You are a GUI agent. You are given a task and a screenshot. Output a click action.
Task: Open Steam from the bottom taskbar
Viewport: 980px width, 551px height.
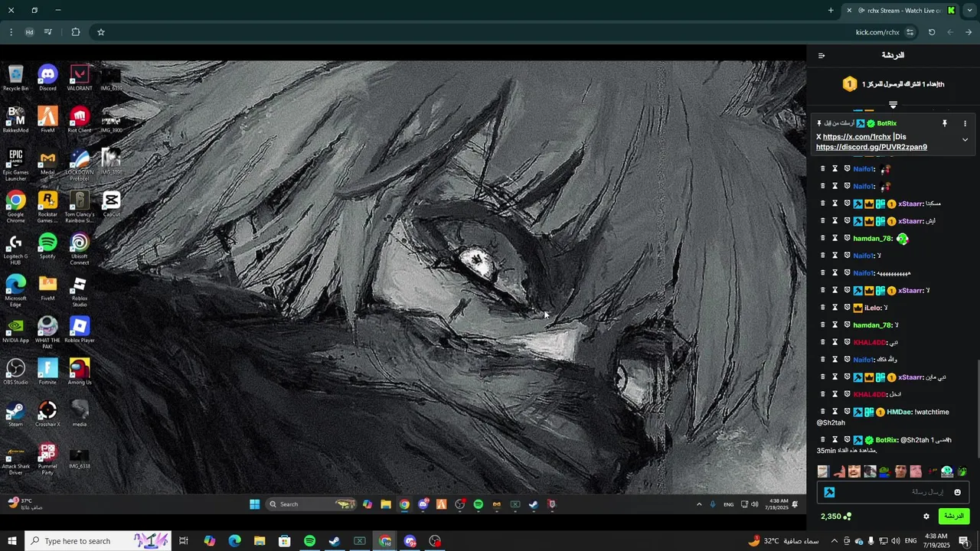(335, 541)
